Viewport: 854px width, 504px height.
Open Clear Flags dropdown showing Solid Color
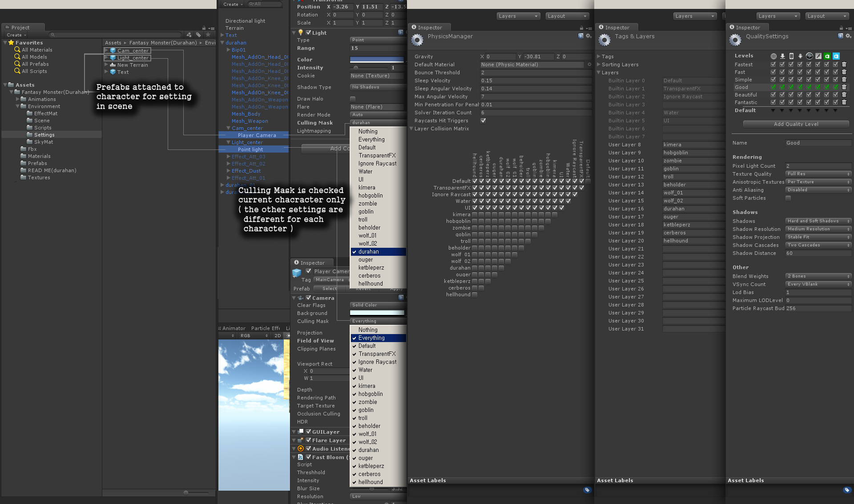[378, 305]
